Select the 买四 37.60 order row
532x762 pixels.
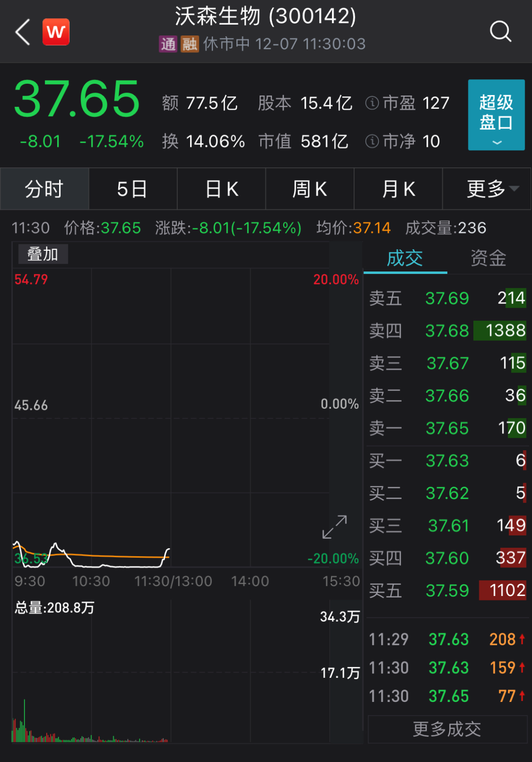[x=447, y=558]
